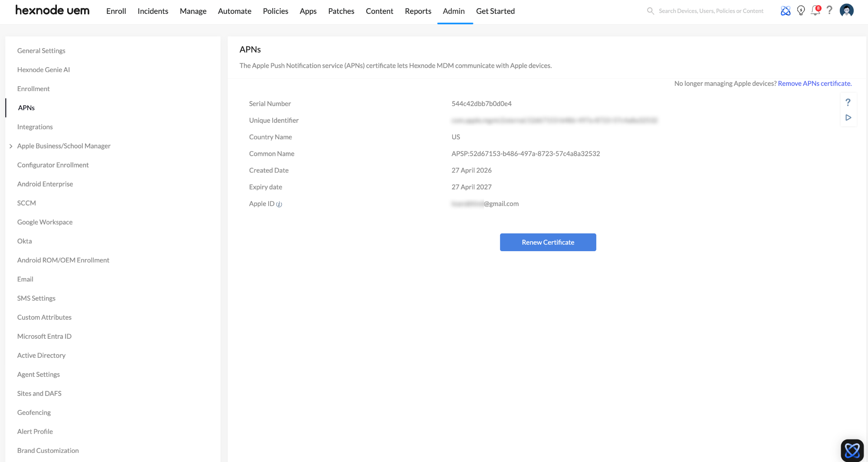Screen dimensions: 868x462
Task: Click Remove APNs certificate link
Action: coord(815,83)
